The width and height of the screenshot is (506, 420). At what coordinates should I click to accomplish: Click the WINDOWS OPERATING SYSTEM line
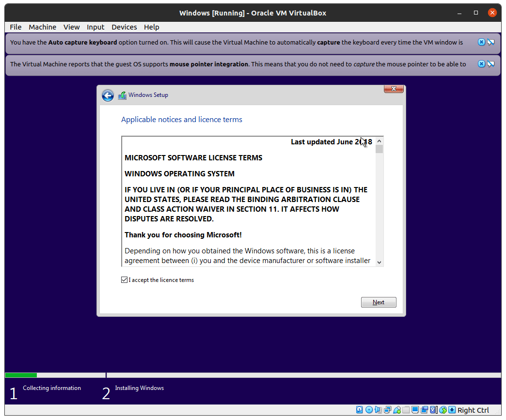coord(179,174)
